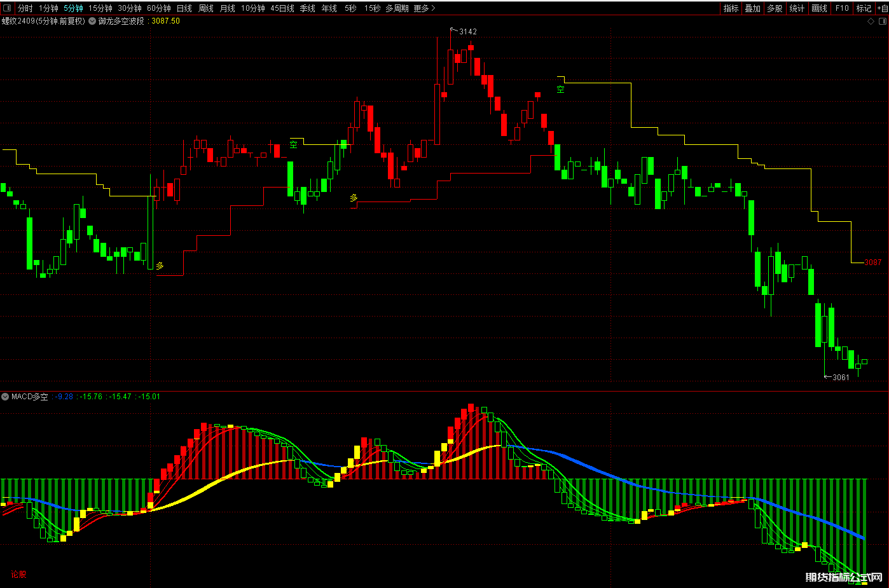Click the 3061 low price label
Image resolution: width=889 pixels, height=588 pixels.
(841, 378)
